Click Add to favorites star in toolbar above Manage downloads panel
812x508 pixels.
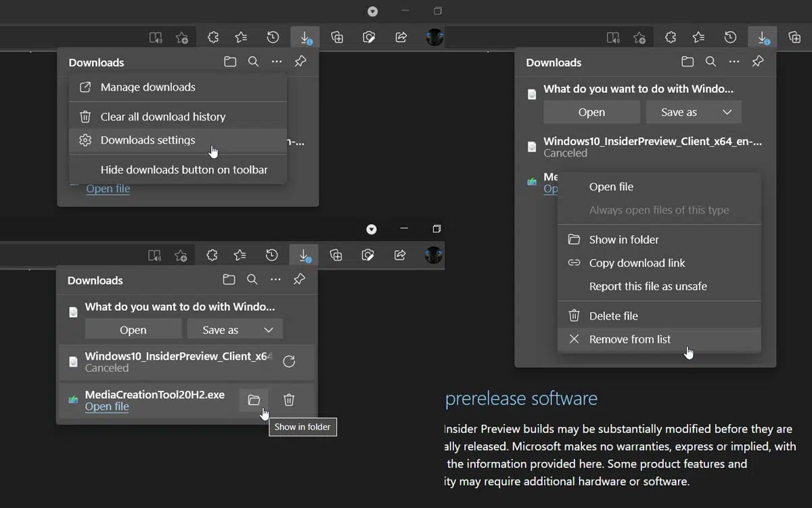click(x=182, y=37)
